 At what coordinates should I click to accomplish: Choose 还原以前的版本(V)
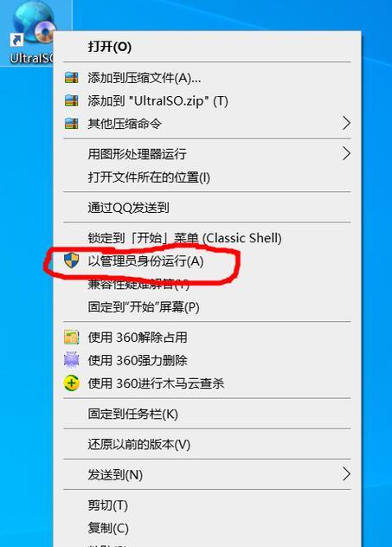207,445
